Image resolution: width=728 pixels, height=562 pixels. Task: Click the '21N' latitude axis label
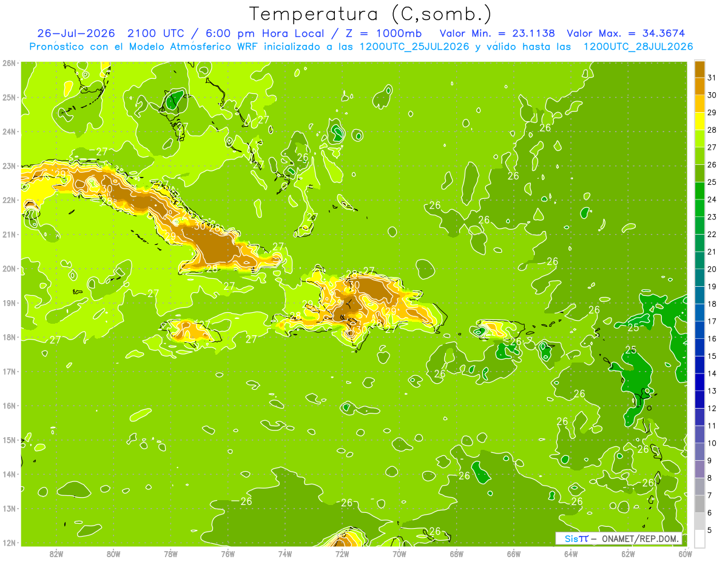(9, 235)
